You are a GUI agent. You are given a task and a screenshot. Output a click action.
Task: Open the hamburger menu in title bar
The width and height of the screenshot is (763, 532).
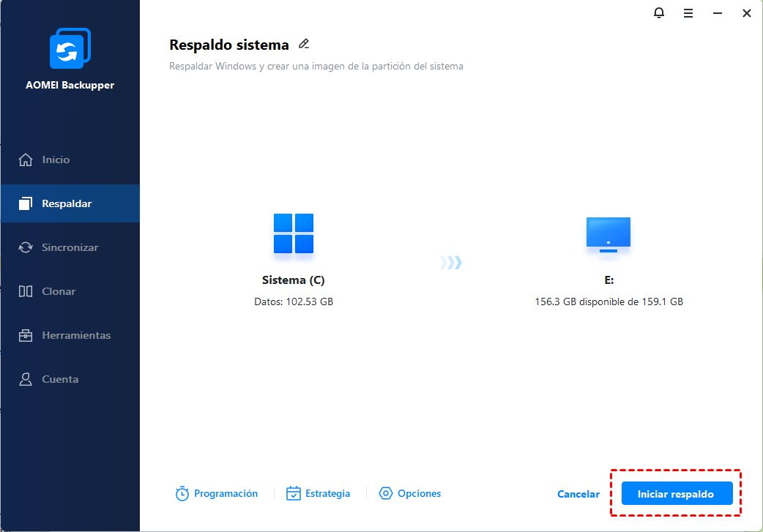click(688, 13)
